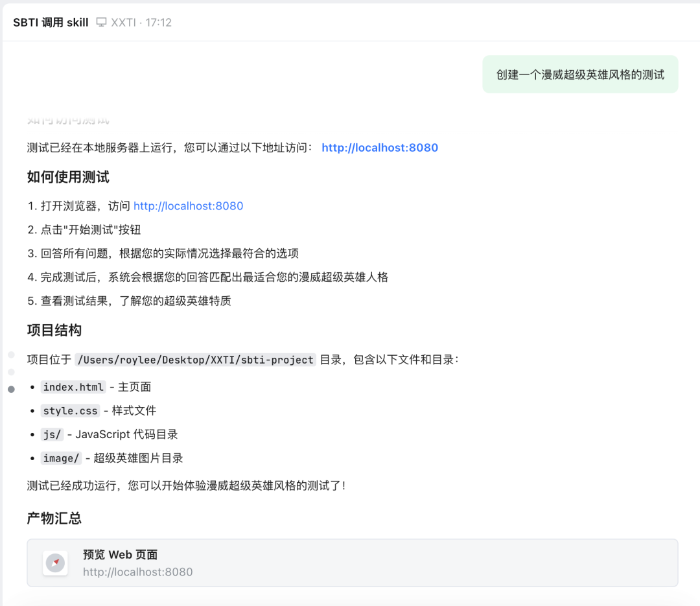700x606 pixels.
Task: Select the index.html code snippet
Action: [x=73, y=387]
